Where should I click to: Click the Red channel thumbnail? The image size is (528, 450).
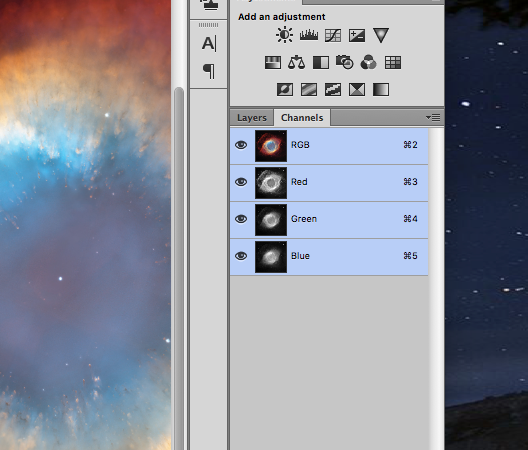pyautogui.click(x=271, y=183)
